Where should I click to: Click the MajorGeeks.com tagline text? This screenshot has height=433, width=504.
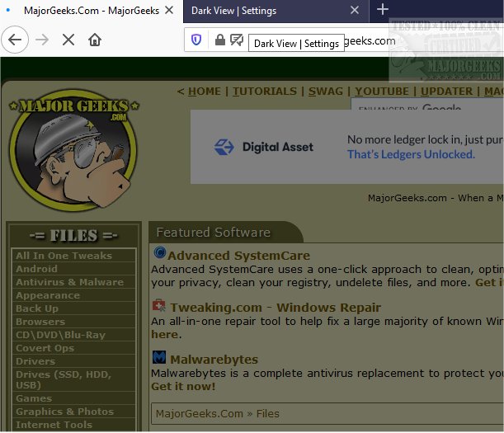pos(436,198)
